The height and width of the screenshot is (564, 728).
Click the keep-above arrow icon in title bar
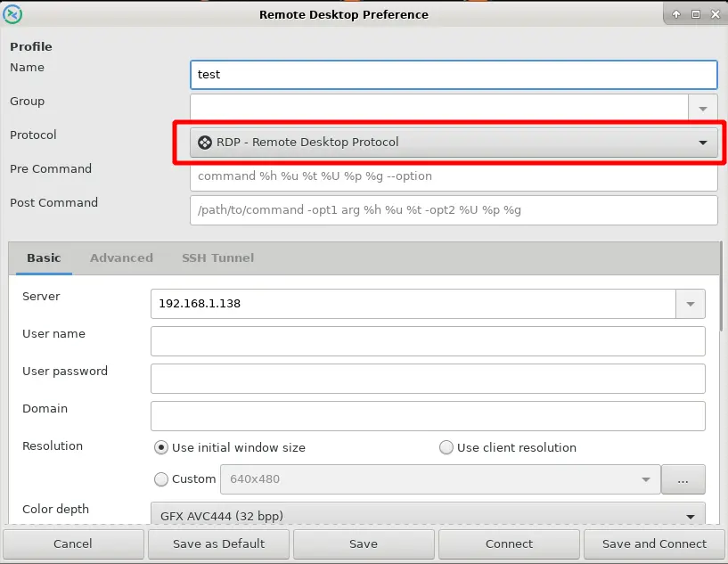(x=676, y=14)
